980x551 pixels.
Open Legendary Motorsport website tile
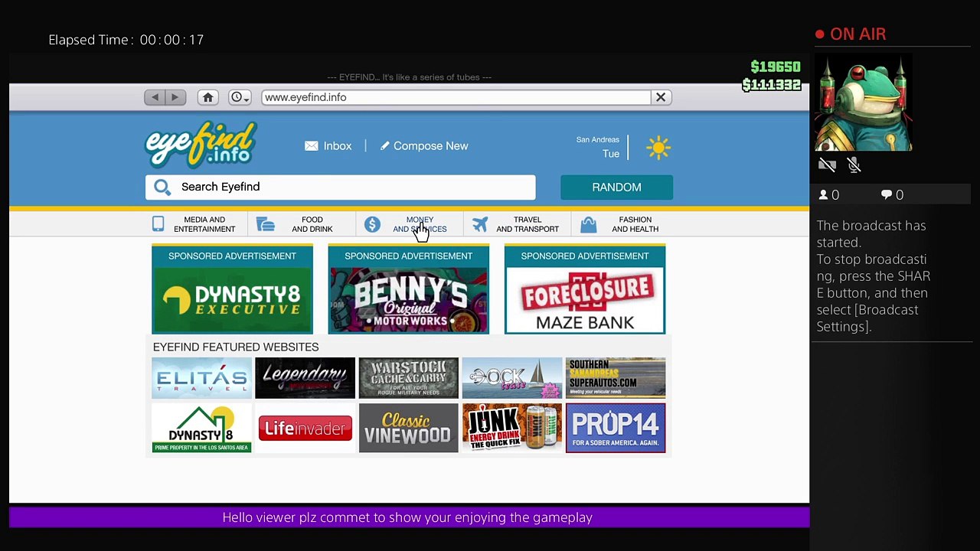305,378
